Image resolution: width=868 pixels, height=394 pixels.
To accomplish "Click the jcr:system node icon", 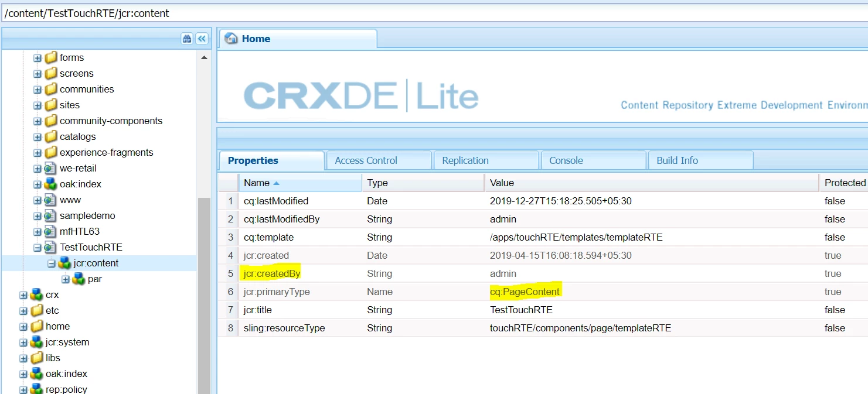I will click(37, 342).
